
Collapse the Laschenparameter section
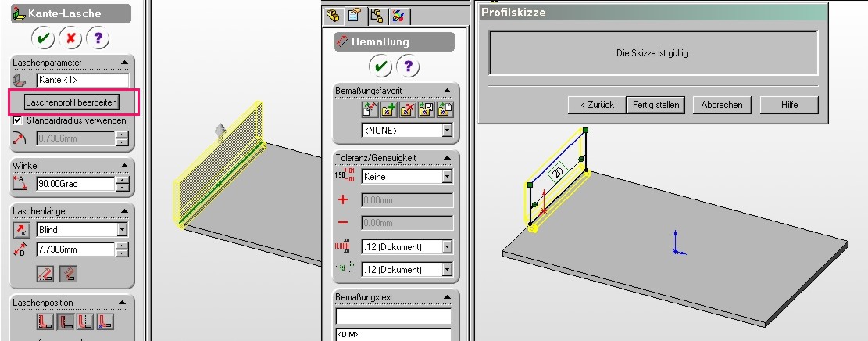tap(124, 63)
